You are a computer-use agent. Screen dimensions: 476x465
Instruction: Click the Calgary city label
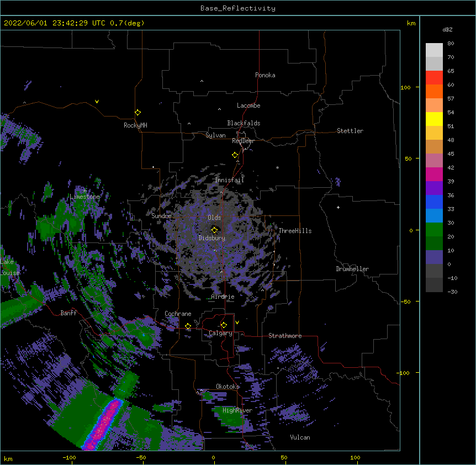(220, 333)
